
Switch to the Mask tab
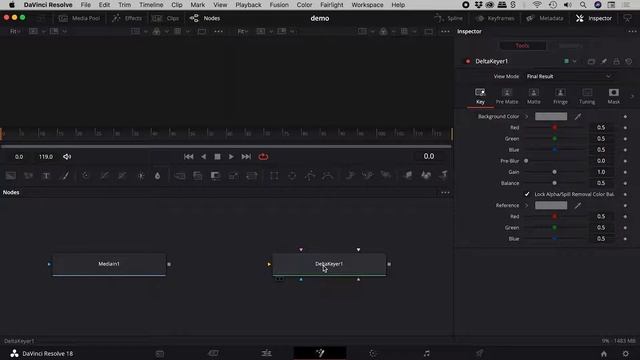(x=613, y=97)
